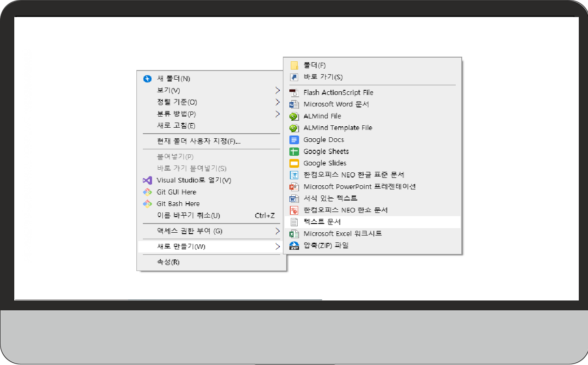Click the Visual Studio icon in the context menu

click(x=147, y=180)
